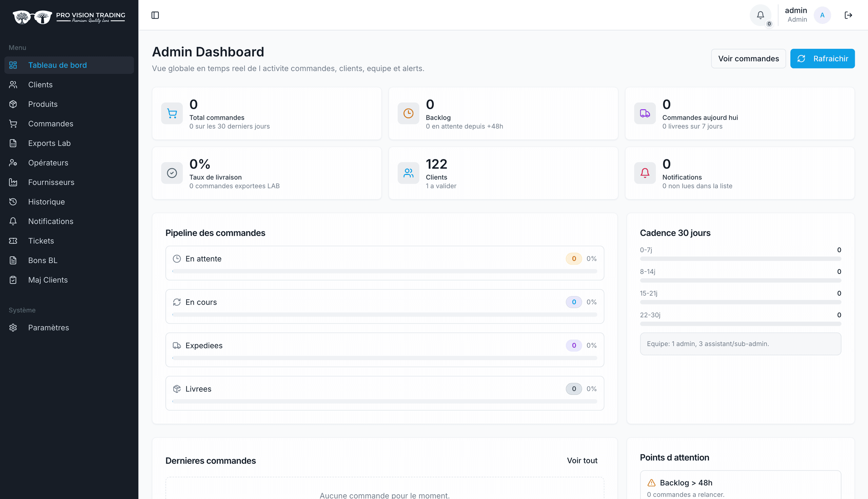Click the admin avatar circle 'A'
This screenshot has width=868, height=499.
(822, 15)
